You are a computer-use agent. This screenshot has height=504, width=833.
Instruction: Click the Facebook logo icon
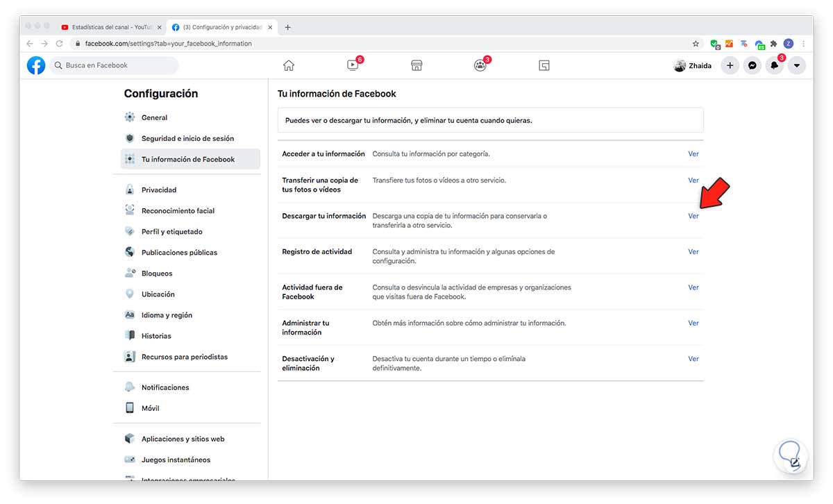36,65
